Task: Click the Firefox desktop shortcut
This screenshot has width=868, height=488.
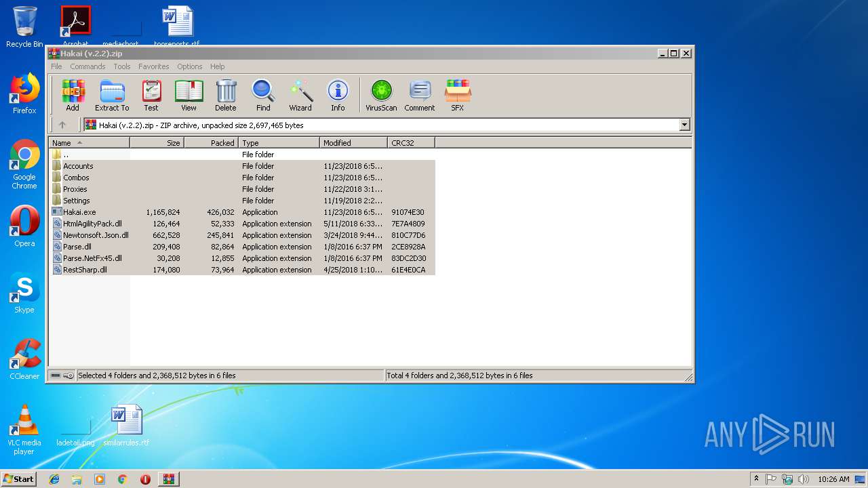Action: [x=24, y=94]
